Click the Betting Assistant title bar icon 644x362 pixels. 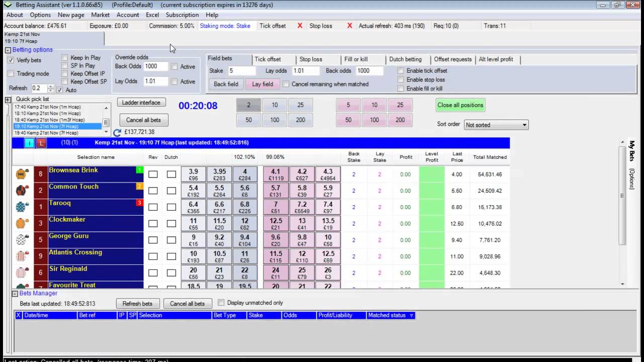click(7, 5)
